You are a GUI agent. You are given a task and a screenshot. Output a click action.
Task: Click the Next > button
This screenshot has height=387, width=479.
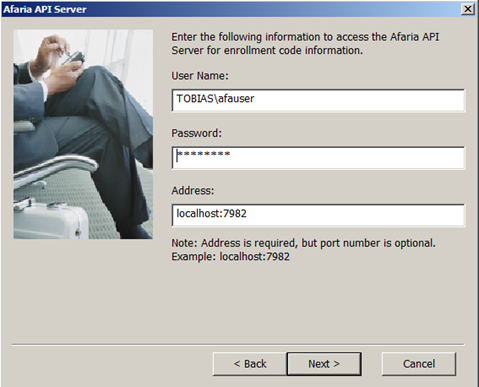point(324,364)
